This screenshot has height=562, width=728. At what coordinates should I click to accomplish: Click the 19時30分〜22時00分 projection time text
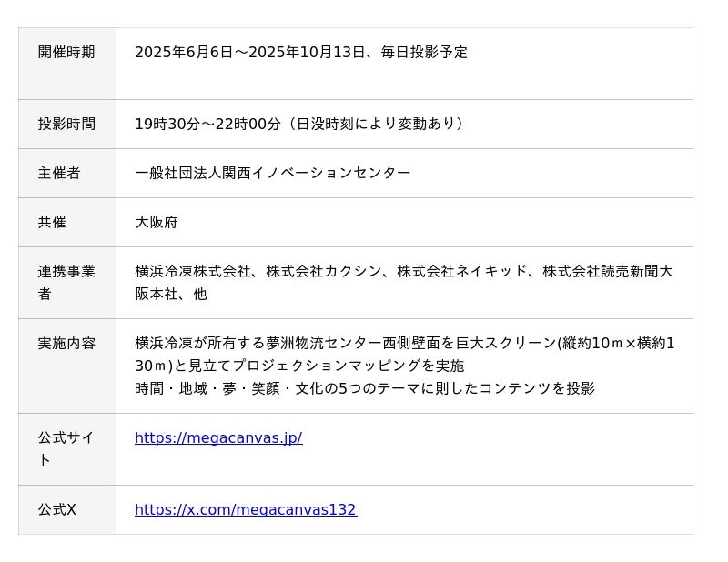tap(207, 124)
